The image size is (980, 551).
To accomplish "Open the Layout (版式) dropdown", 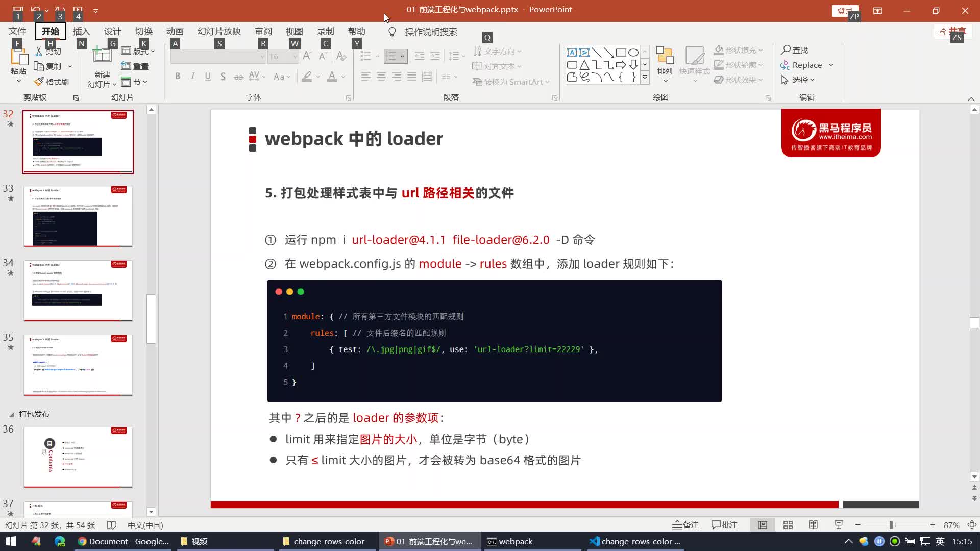I will (x=138, y=51).
